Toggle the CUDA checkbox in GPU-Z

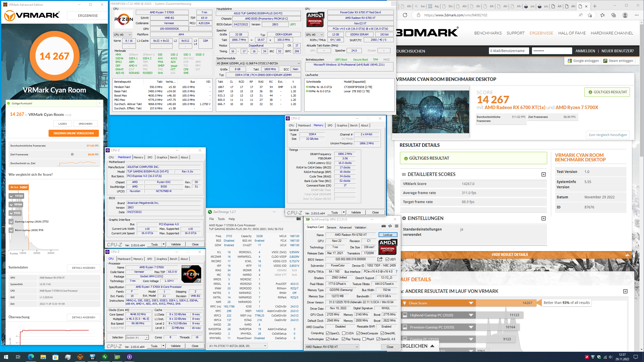tap(344, 333)
